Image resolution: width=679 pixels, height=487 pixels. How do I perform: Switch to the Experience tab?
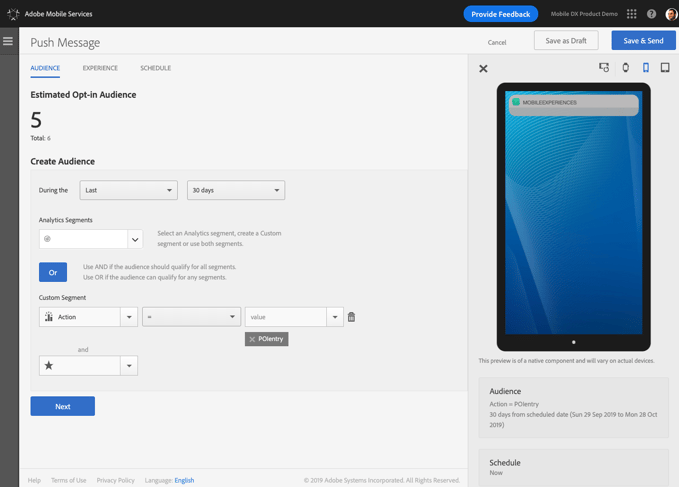point(100,68)
